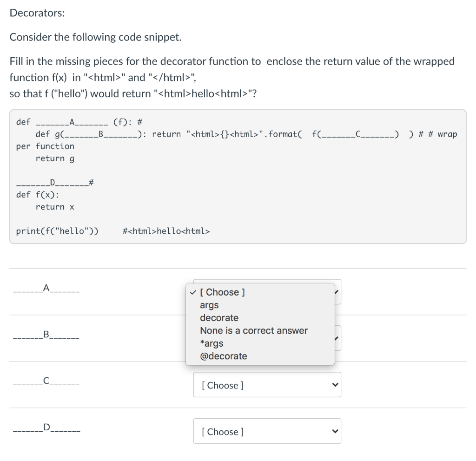476x461 pixels.
Task: Click the checkmark icon beside [ Choose ]
Action: tap(192, 292)
